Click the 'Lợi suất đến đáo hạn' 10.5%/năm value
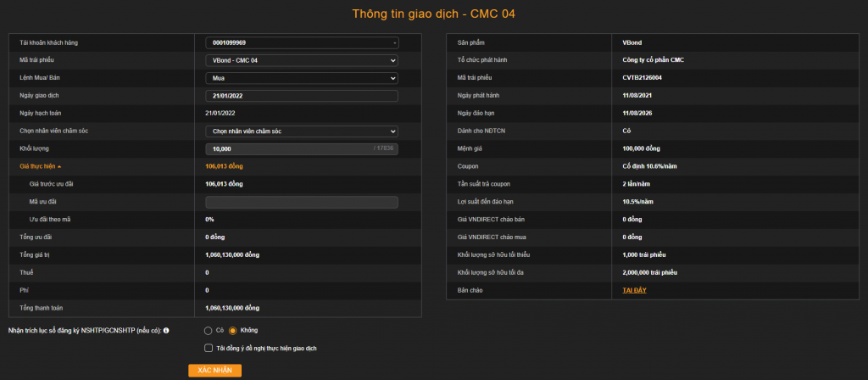The width and height of the screenshot is (868, 380). pos(637,202)
